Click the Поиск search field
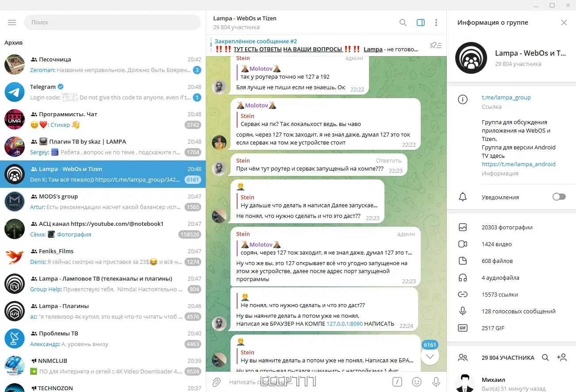The height and width of the screenshot is (392, 576). click(112, 22)
